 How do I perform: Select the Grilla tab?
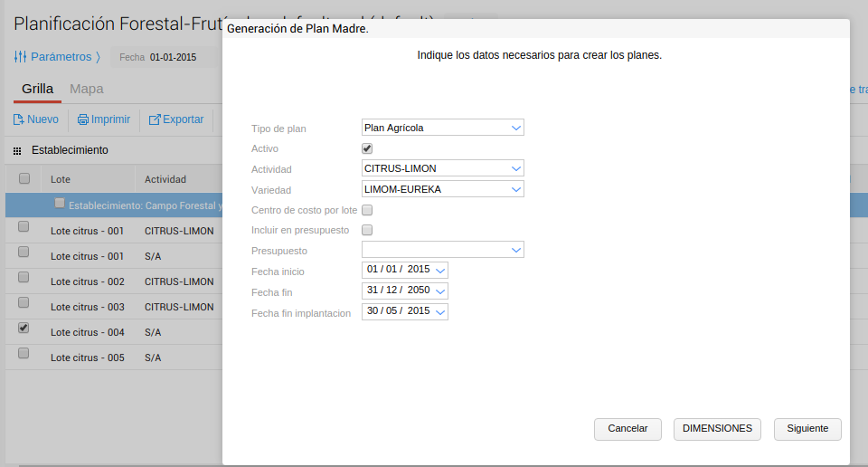37,89
